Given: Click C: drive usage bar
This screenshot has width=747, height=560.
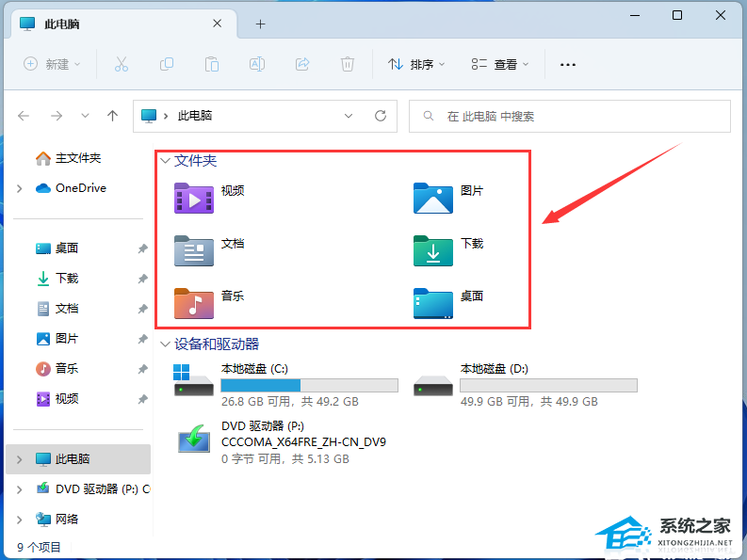Looking at the screenshot, I should click(310, 385).
